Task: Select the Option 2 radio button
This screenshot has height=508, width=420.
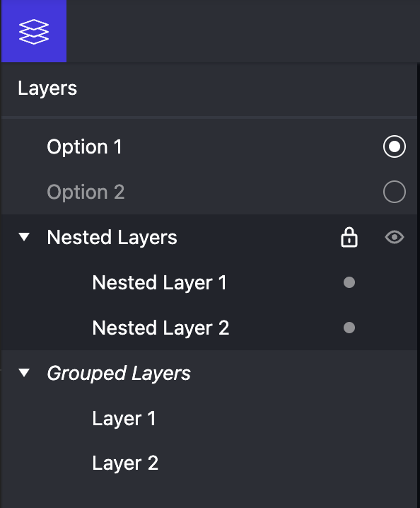Action: pyautogui.click(x=394, y=192)
